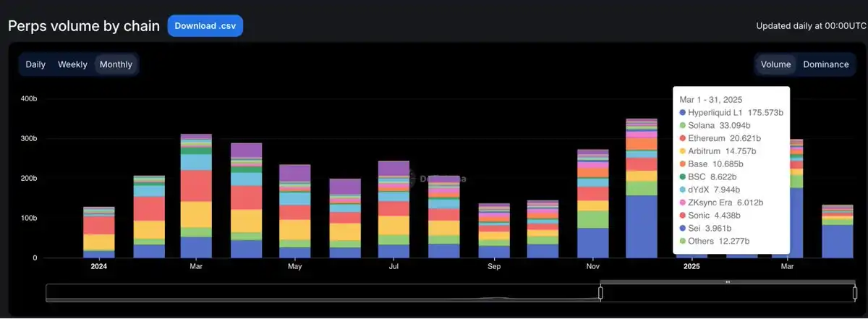The height and width of the screenshot is (319, 868).
Task: Click the Arbitrum yellow legend dot
Action: point(682,151)
